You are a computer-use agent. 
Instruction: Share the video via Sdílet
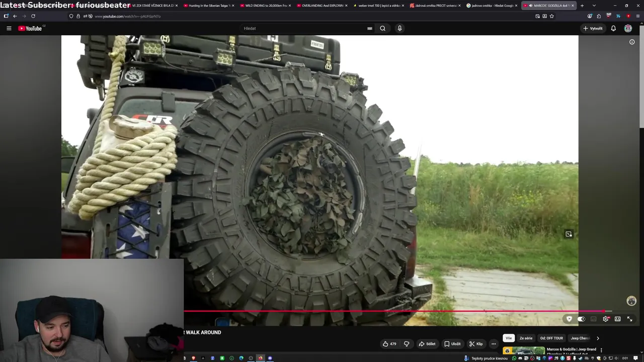click(x=427, y=344)
